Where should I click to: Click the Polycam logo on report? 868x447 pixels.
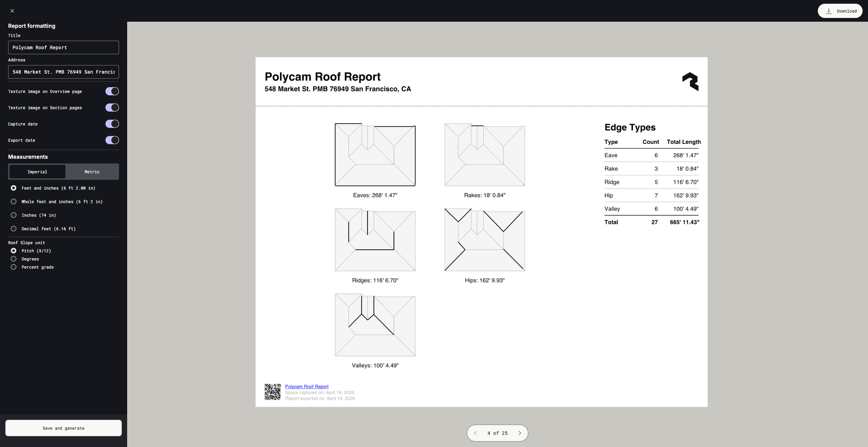click(x=690, y=81)
